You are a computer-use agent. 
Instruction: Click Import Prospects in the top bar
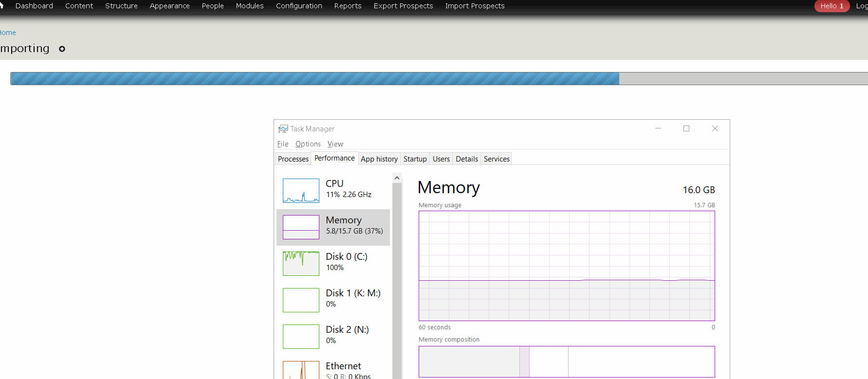click(x=475, y=6)
